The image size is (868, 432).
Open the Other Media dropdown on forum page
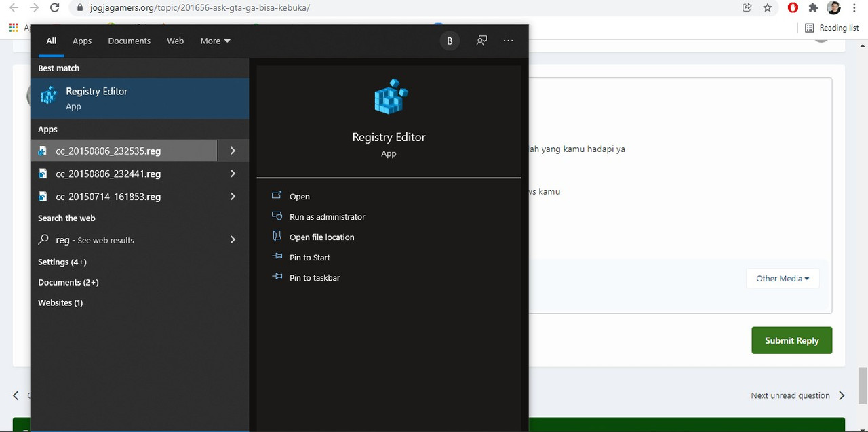coord(783,278)
